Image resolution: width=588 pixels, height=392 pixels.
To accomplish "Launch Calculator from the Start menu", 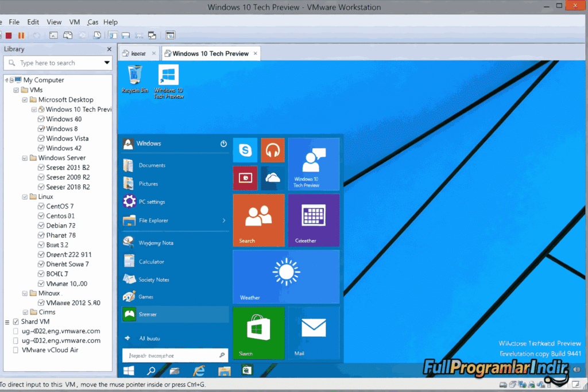I will coord(150,261).
